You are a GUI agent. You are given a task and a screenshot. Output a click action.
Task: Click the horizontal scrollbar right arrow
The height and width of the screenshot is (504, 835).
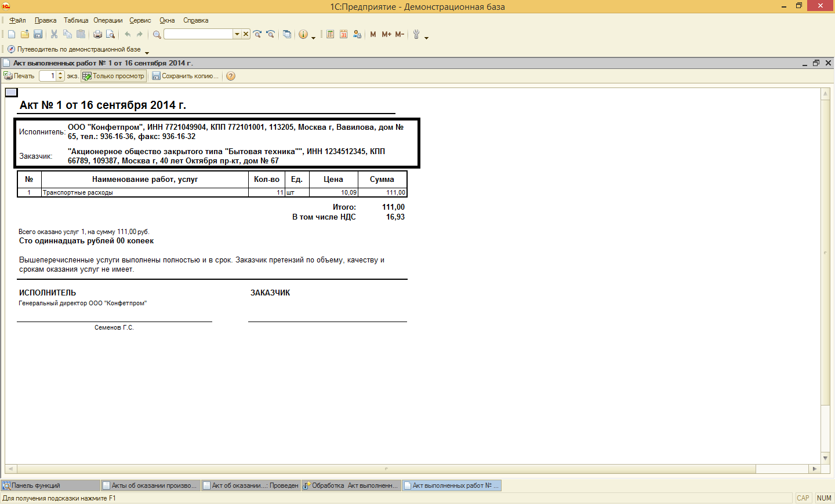tap(815, 469)
